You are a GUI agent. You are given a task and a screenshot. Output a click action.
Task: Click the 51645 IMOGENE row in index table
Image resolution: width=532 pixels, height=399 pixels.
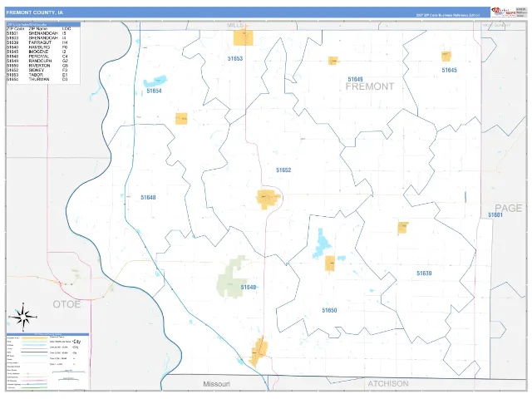pyautogui.click(x=39, y=52)
